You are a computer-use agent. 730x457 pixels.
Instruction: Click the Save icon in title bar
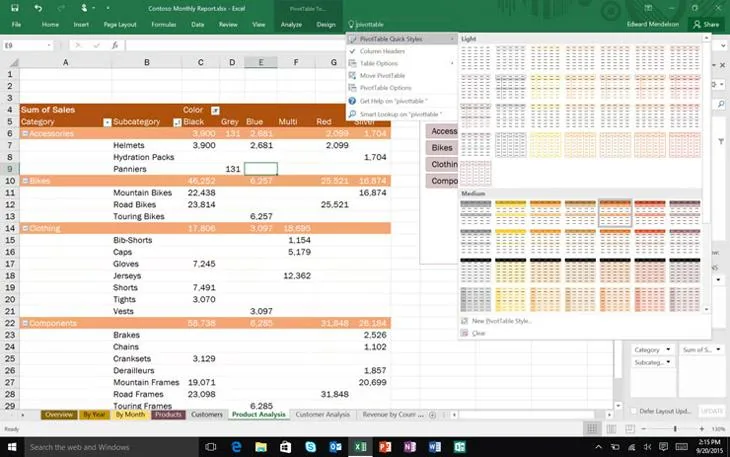tap(14, 8)
